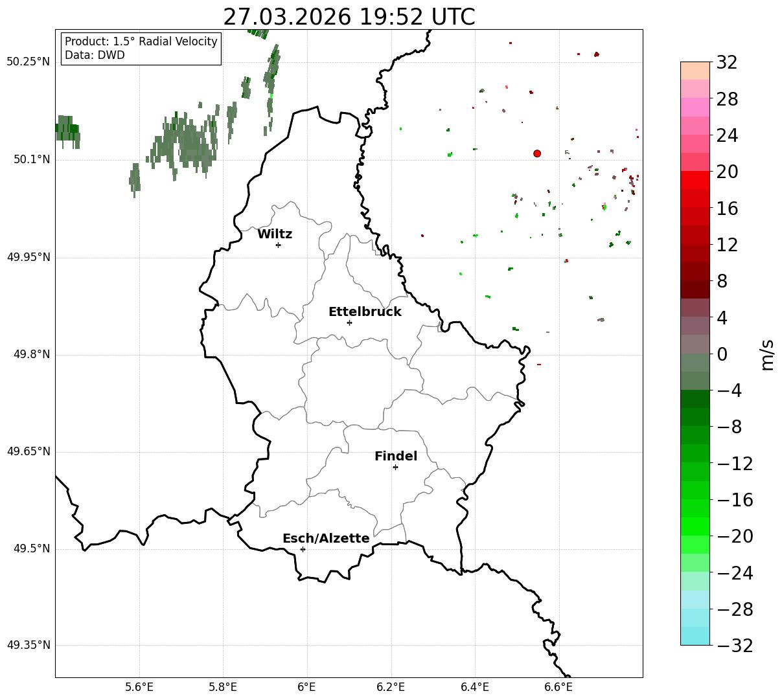Click the bright red colorbar segment below 20
This screenshot has width=782, height=700.
(x=695, y=180)
